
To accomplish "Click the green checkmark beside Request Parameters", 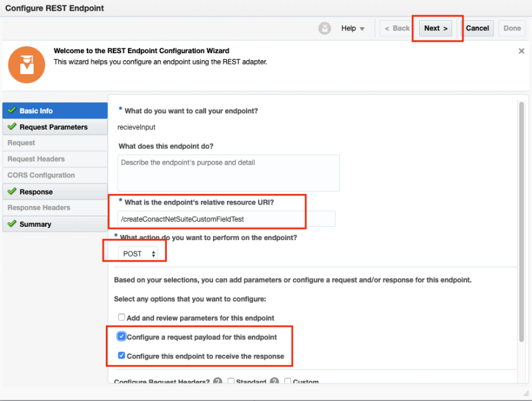I will pos(11,127).
